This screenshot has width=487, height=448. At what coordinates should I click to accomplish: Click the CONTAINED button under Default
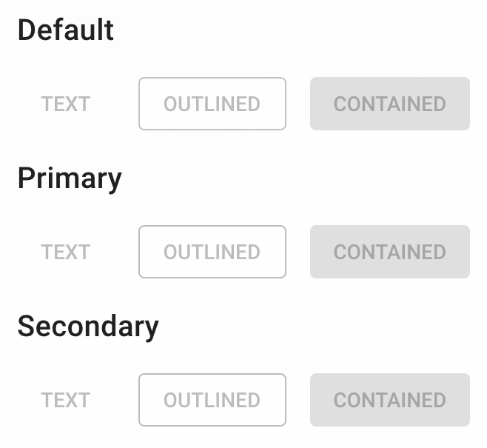(389, 104)
